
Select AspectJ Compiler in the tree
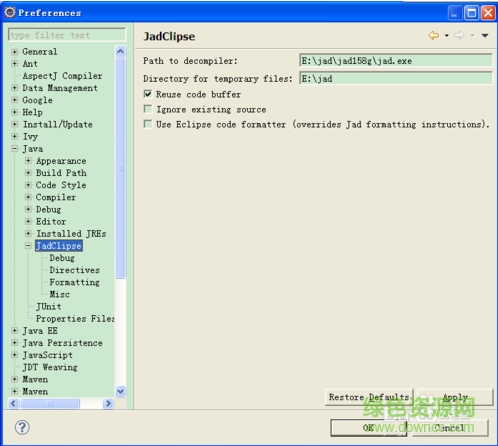62,76
